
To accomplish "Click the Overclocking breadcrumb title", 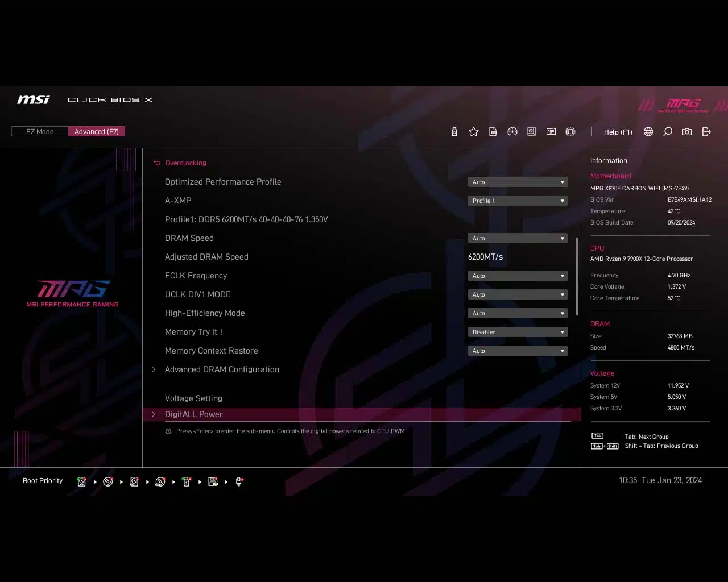I will [185, 163].
